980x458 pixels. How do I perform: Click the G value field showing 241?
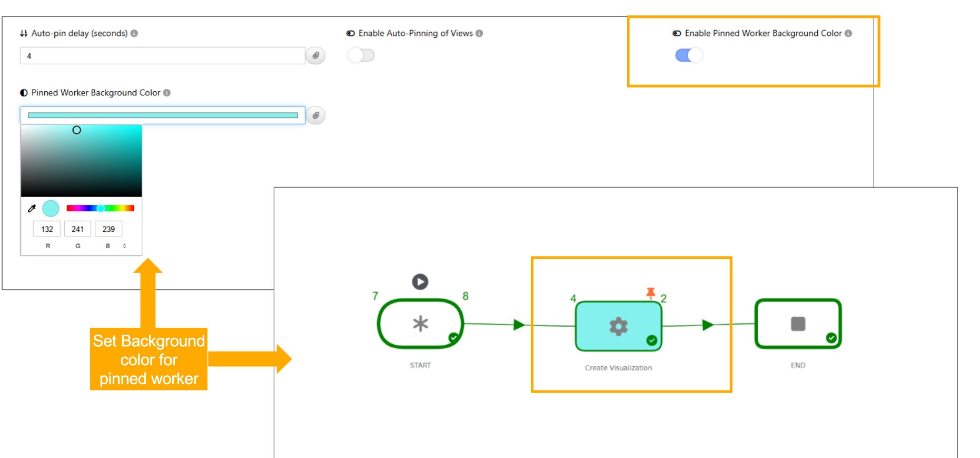click(x=77, y=229)
